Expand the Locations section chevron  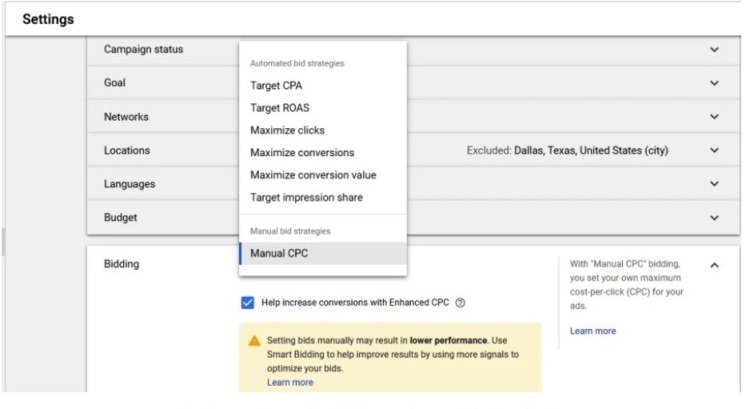click(x=714, y=151)
